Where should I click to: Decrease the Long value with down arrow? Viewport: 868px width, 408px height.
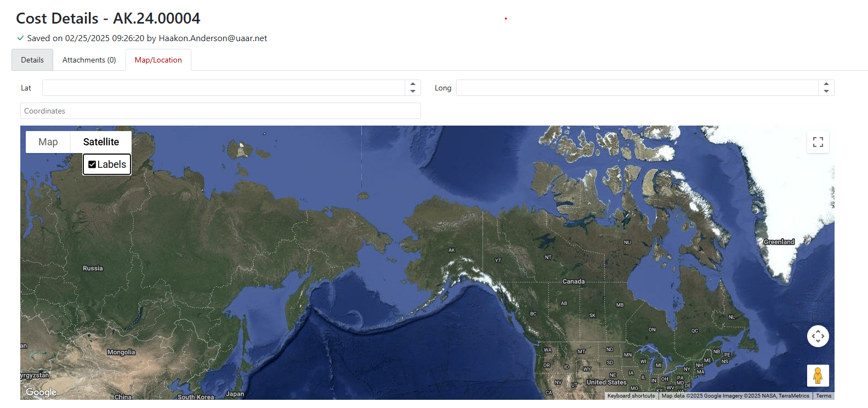[x=826, y=91]
